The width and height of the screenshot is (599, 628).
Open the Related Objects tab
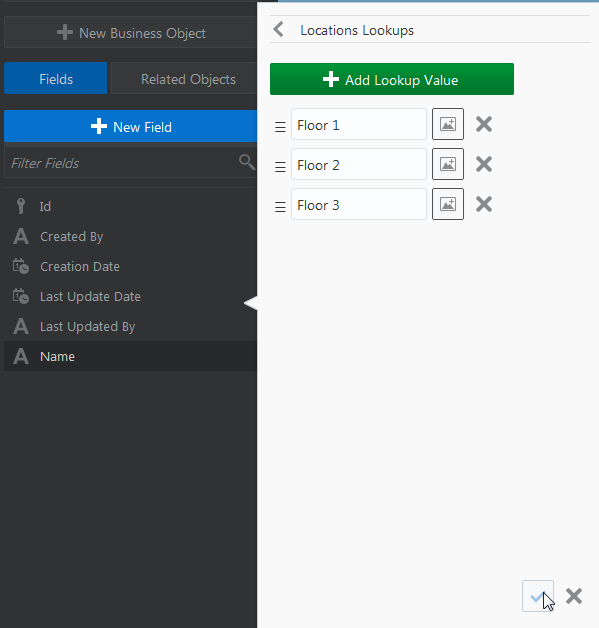click(184, 78)
